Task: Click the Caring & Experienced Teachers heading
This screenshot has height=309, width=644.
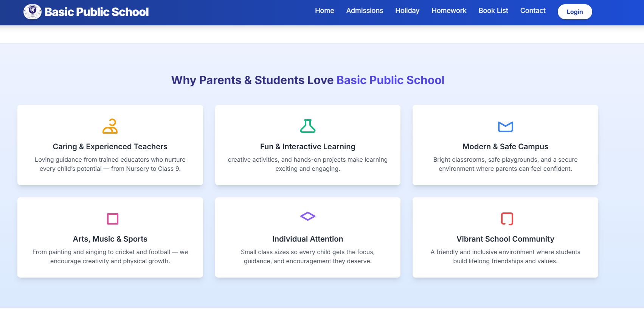Action: click(110, 147)
